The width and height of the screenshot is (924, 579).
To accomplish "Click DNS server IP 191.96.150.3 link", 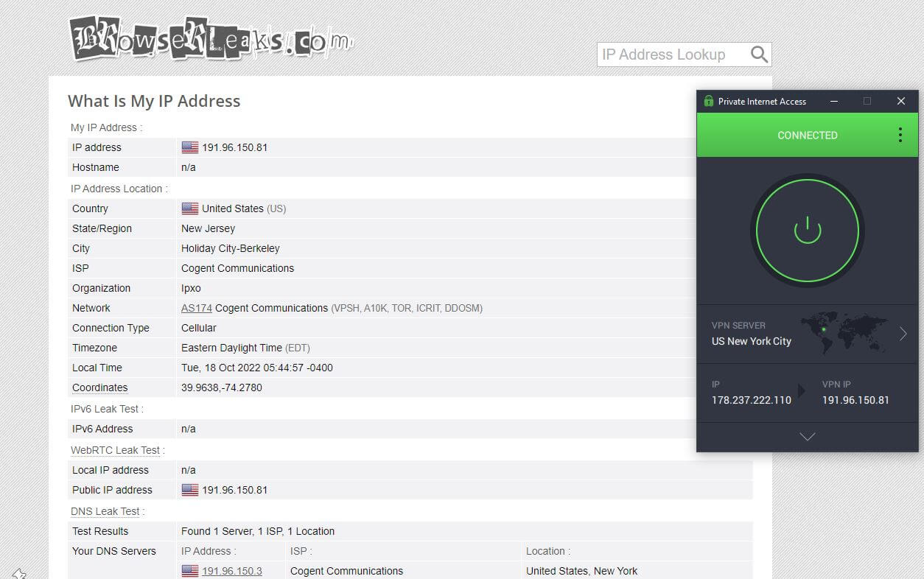I will point(232,571).
